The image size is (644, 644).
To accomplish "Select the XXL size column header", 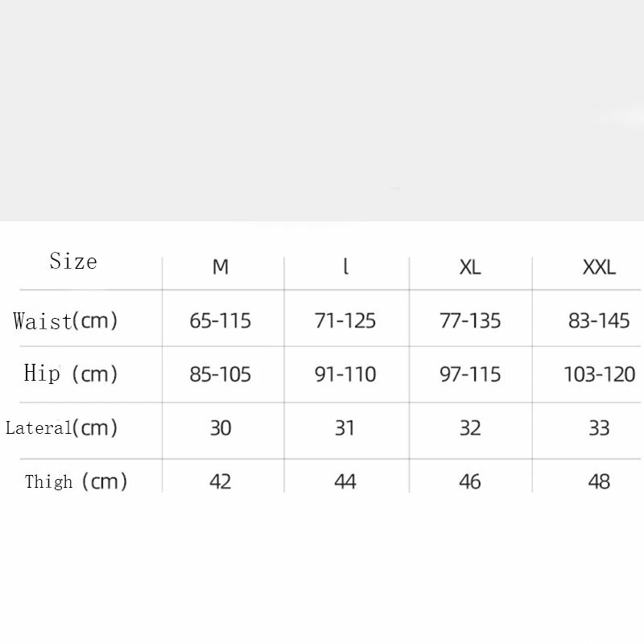I will [x=599, y=267].
